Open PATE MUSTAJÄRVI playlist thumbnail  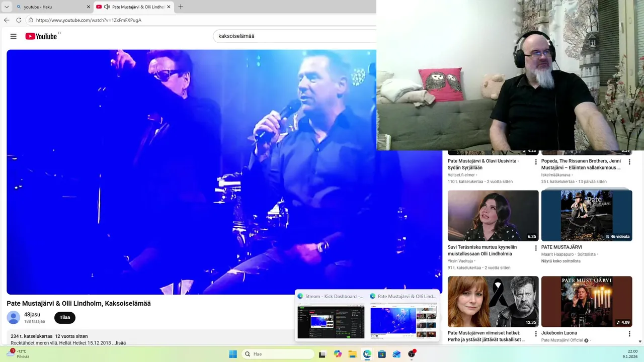click(587, 216)
